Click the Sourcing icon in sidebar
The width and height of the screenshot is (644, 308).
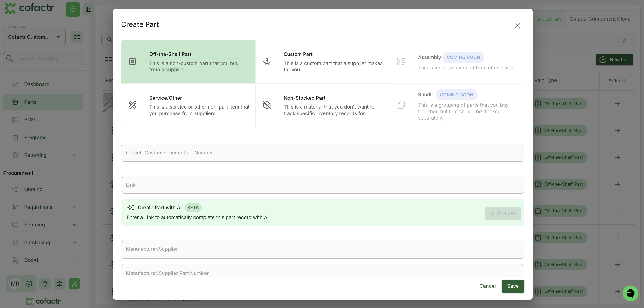pyautogui.click(x=15, y=225)
